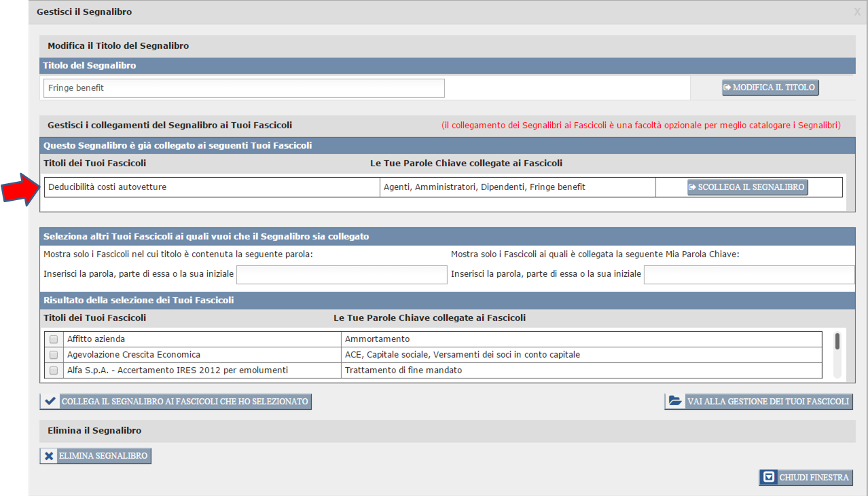868x496 pixels.
Task: Click the icon on Chiudi Finestra button
Action: point(768,477)
